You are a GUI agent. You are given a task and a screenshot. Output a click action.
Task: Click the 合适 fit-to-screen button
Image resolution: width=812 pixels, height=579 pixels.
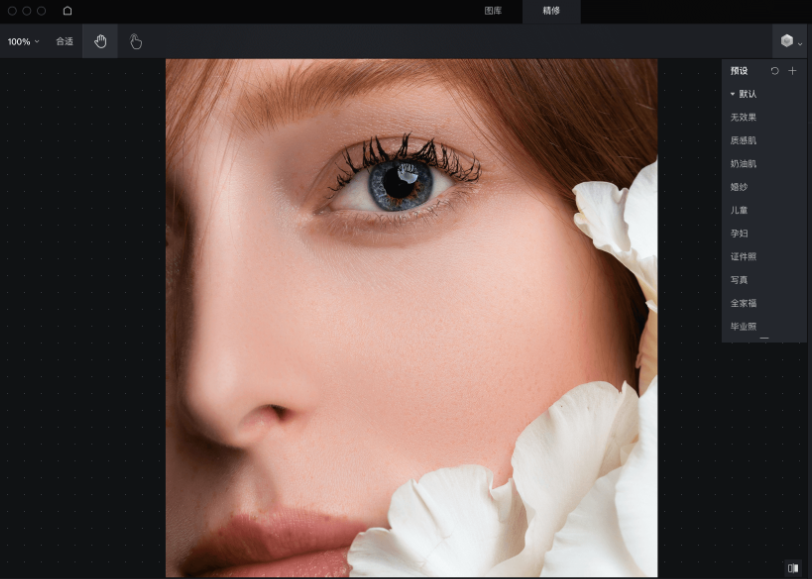click(64, 41)
